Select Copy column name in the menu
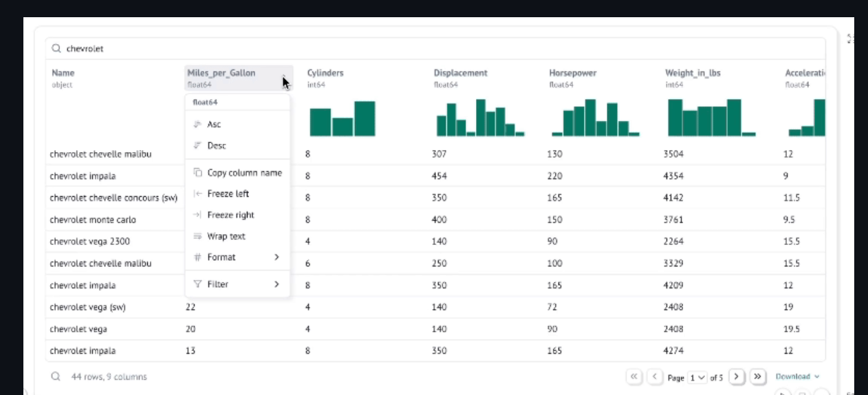Screen dimensions: 868x395 [x=244, y=173]
